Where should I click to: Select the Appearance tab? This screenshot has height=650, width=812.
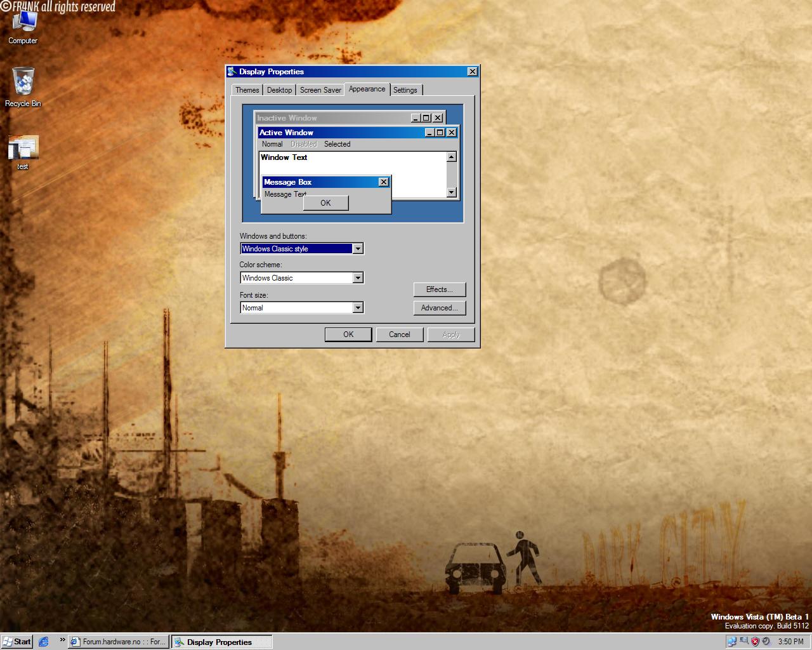(x=367, y=89)
